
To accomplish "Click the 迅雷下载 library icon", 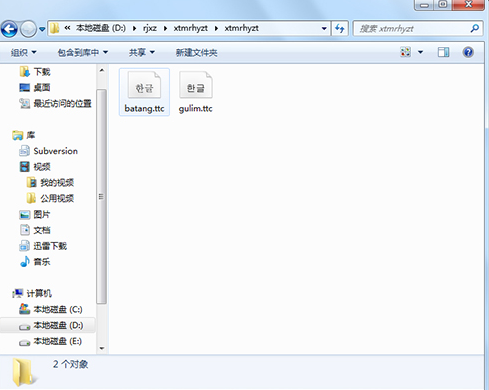I will tap(25, 246).
